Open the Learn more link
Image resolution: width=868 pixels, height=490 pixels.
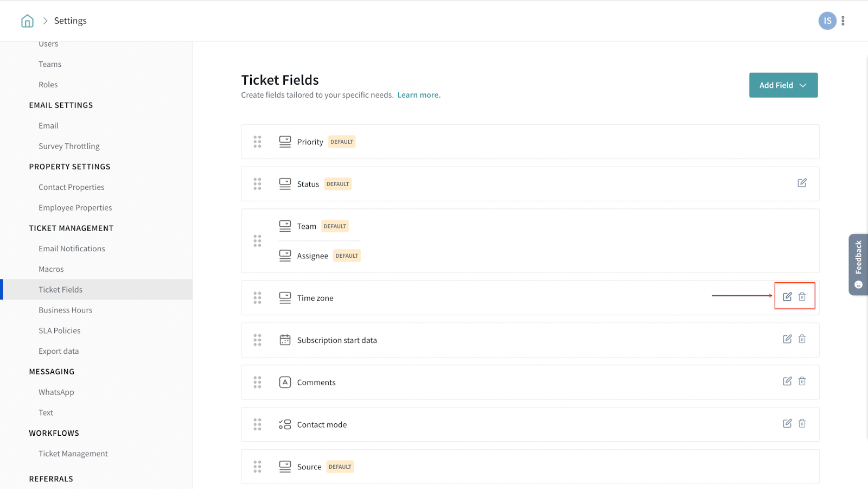(x=418, y=95)
